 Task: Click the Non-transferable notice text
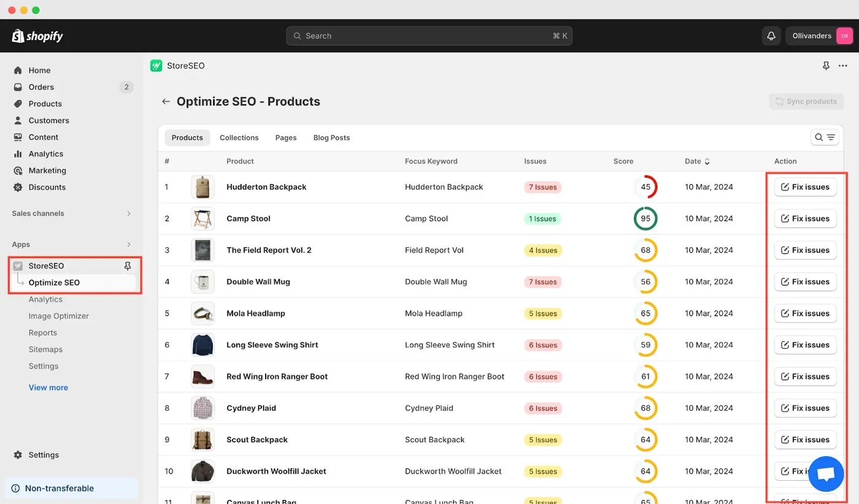(x=60, y=489)
